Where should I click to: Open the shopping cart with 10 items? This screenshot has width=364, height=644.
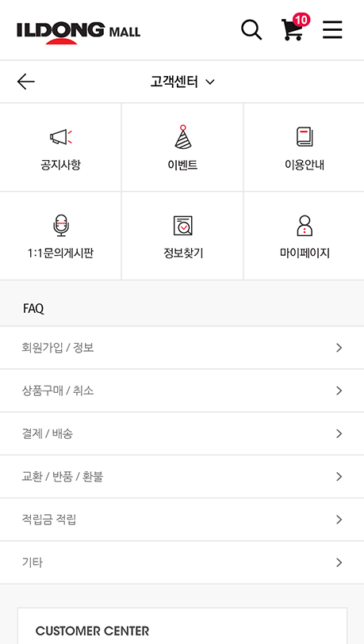(x=293, y=29)
